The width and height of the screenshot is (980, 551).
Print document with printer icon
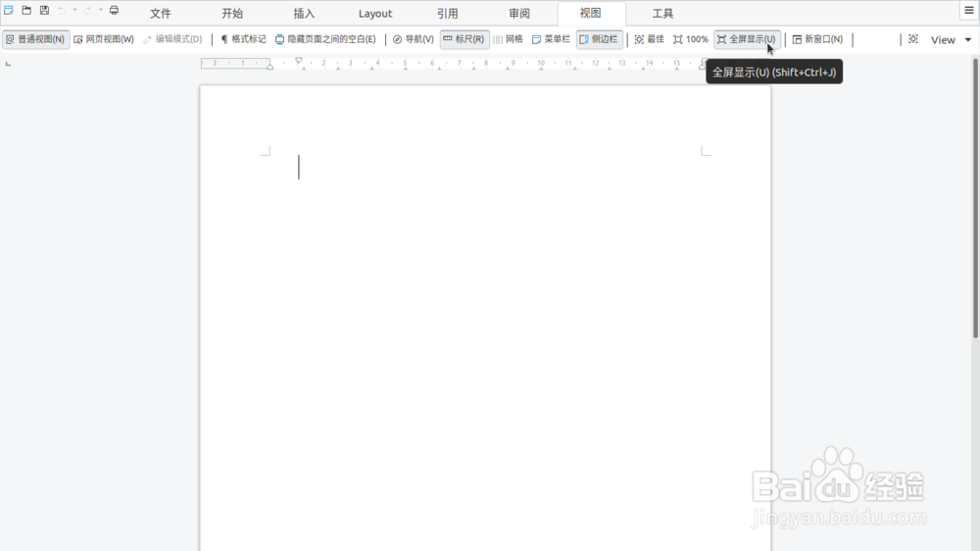click(114, 10)
